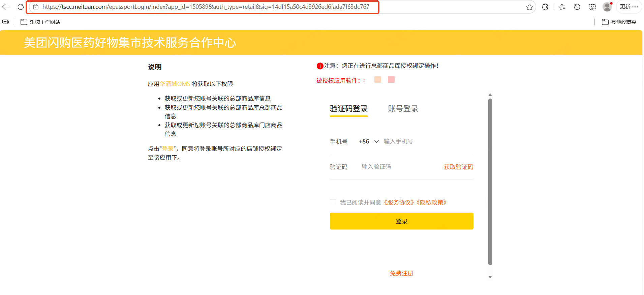Click 获取验证码 to request a code
The image size is (644, 295).
point(459,167)
